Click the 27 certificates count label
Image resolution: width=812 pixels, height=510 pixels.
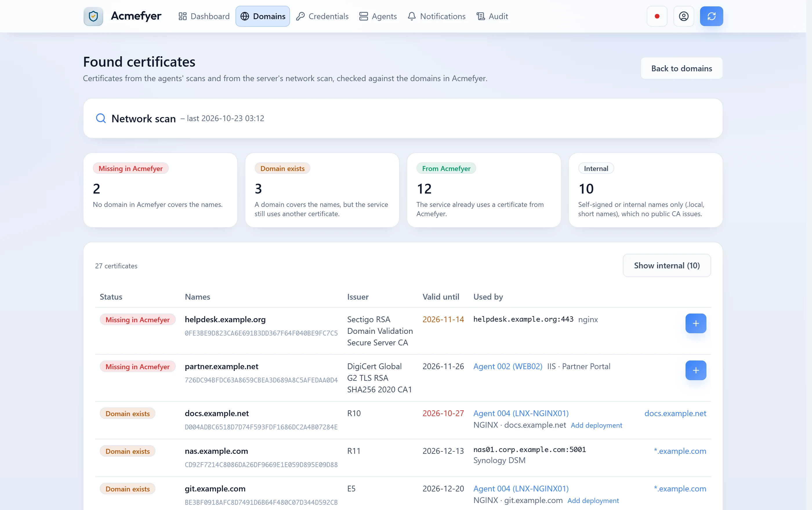tap(116, 266)
